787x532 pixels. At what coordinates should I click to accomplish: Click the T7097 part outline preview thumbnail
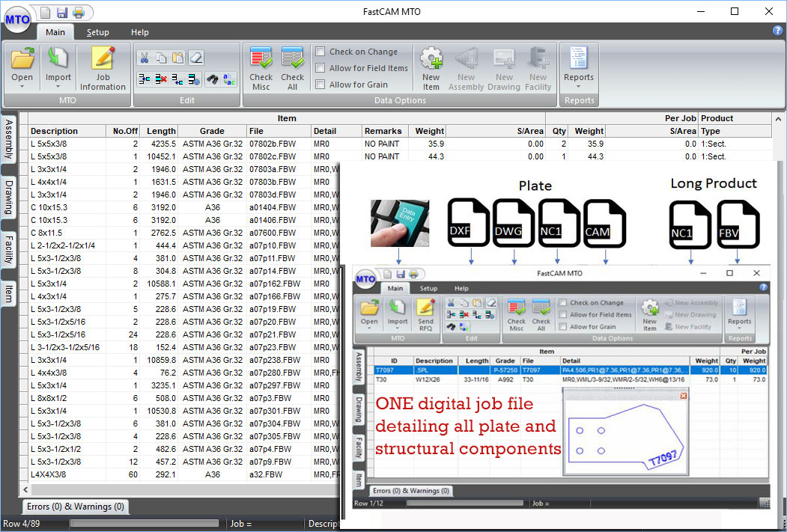625,436
